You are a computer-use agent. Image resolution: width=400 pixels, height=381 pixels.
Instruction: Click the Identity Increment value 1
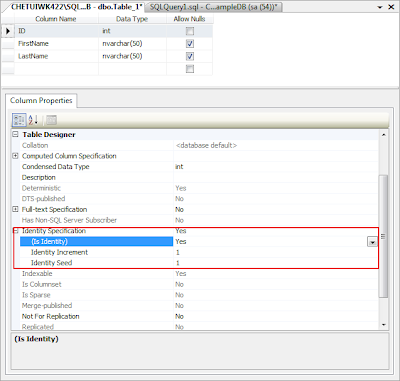(x=178, y=252)
